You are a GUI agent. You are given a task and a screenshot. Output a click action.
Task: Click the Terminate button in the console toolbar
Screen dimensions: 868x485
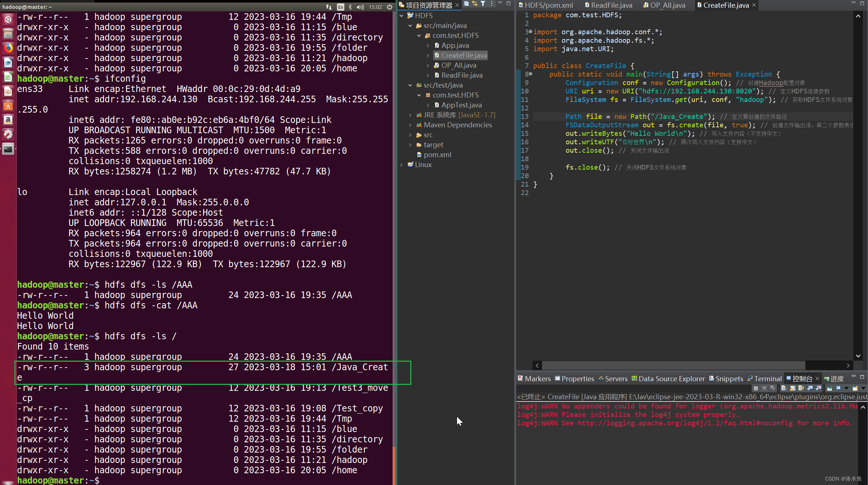(x=756, y=388)
